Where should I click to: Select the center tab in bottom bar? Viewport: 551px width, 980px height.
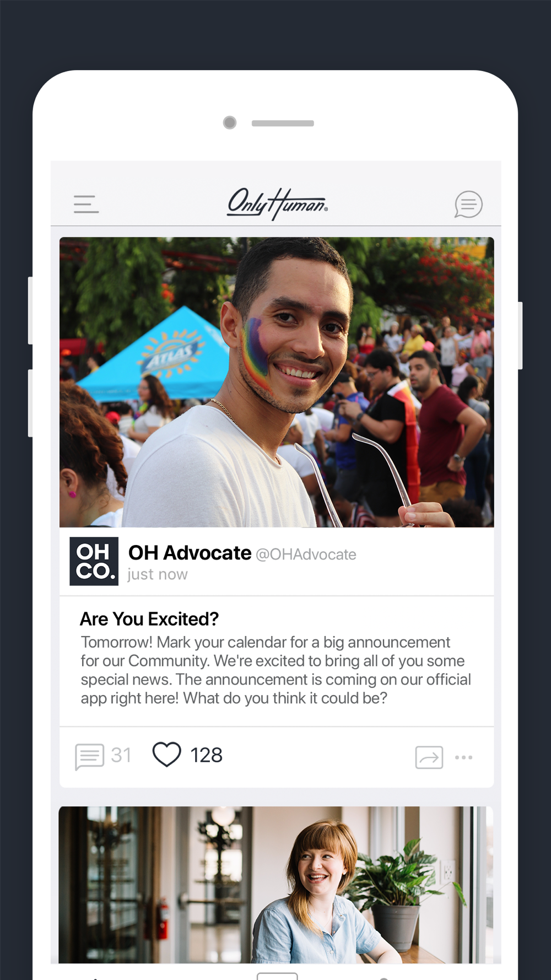pyautogui.click(x=277, y=976)
